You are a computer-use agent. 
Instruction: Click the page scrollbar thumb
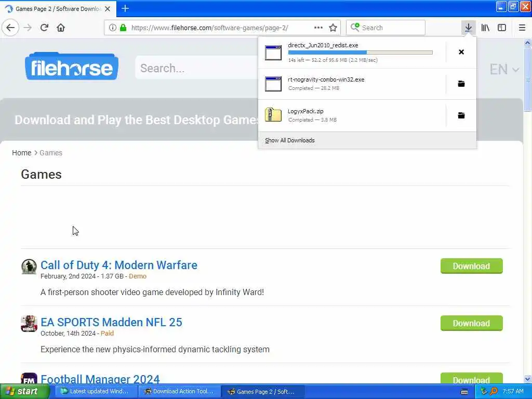[x=528, y=79]
